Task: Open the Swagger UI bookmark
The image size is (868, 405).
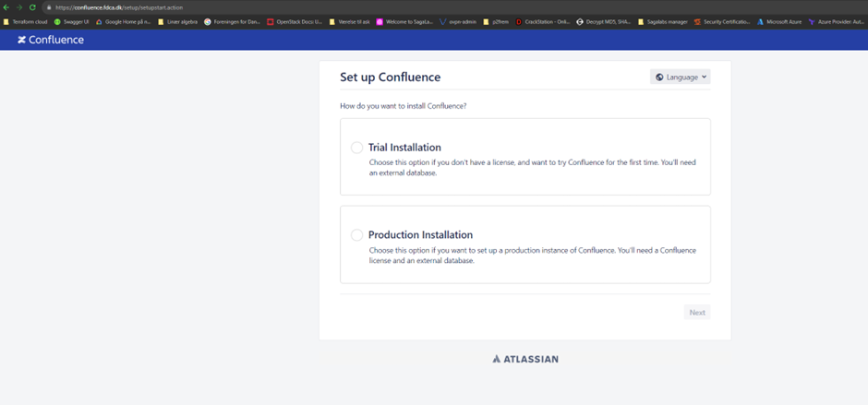Action: coord(72,21)
